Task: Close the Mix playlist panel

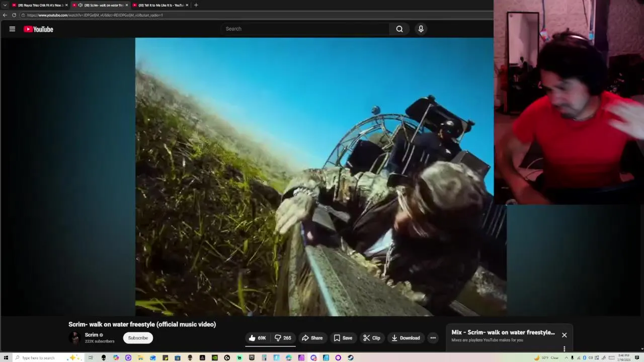Action: coord(564,335)
